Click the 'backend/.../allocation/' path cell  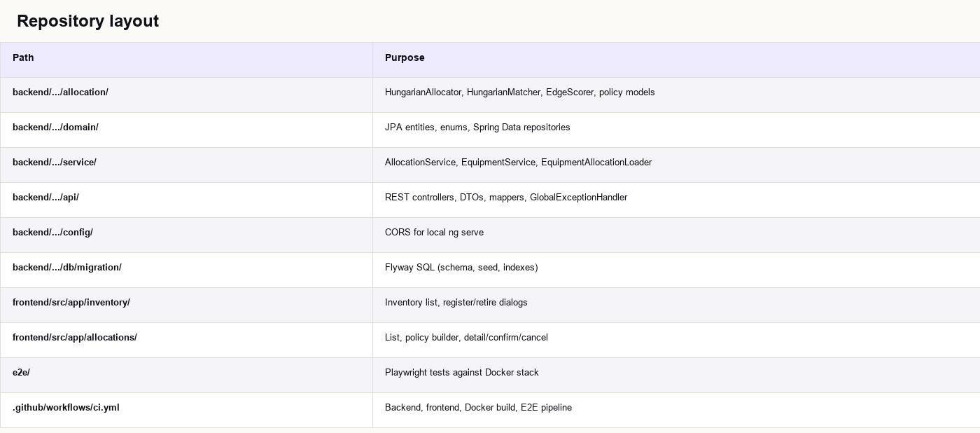(x=186, y=95)
